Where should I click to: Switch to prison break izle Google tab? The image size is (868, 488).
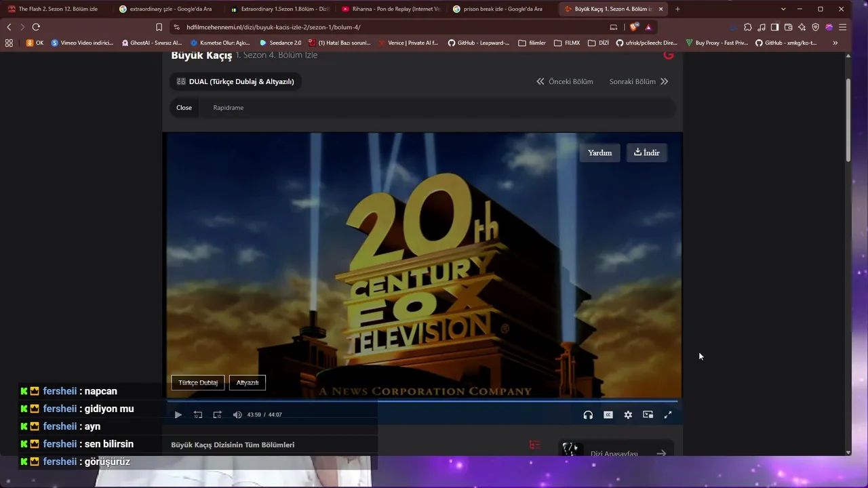click(500, 9)
